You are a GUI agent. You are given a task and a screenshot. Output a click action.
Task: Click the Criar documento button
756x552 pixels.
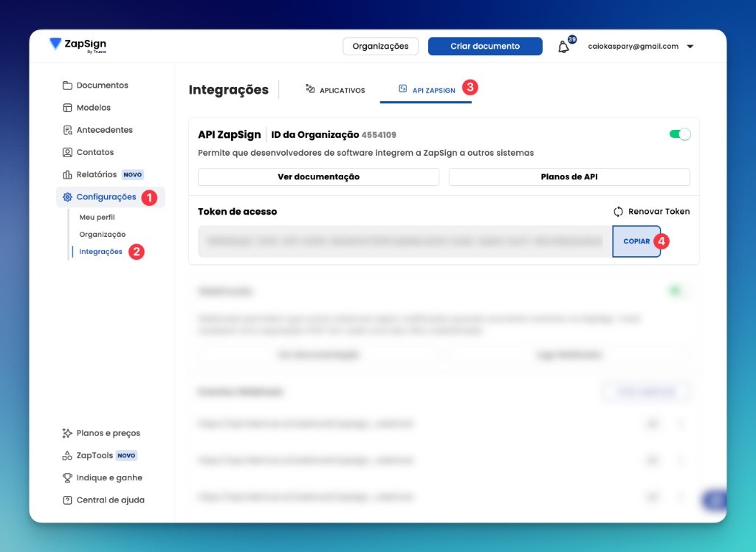click(x=485, y=46)
